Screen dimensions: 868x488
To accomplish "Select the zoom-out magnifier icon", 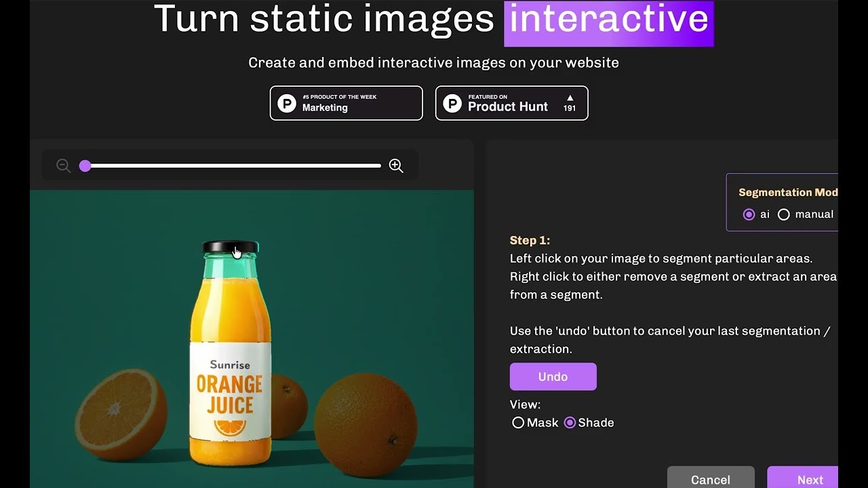I will coord(63,165).
